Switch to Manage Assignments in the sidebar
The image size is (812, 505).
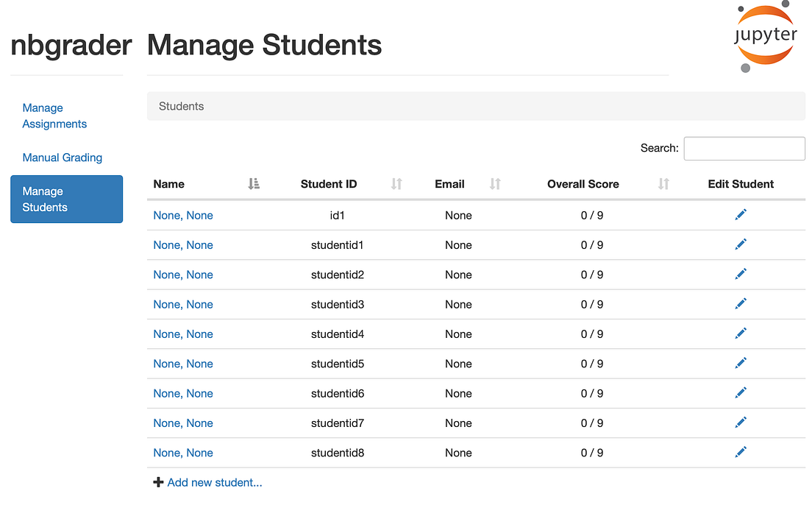pos(54,116)
